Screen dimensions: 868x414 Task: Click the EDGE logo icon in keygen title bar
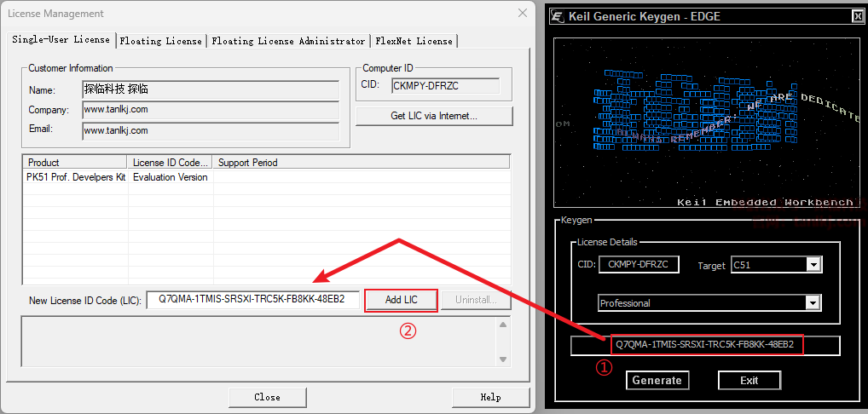pos(558,16)
